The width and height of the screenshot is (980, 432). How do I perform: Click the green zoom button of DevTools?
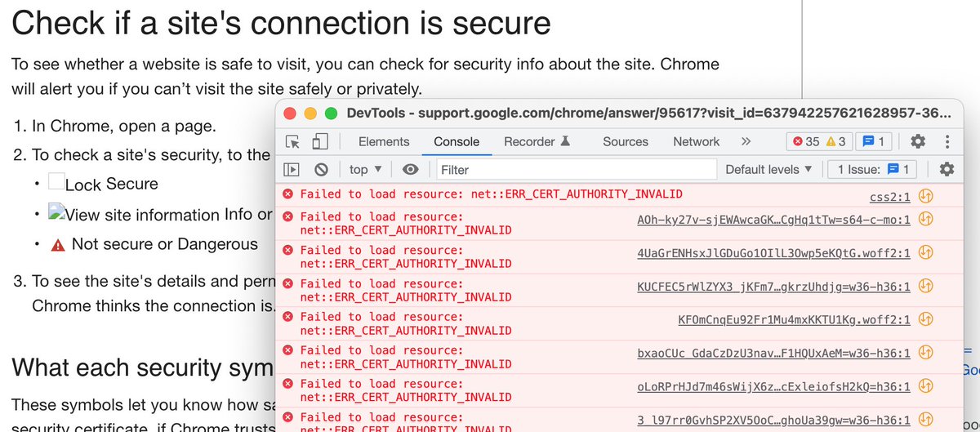(331, 114)
